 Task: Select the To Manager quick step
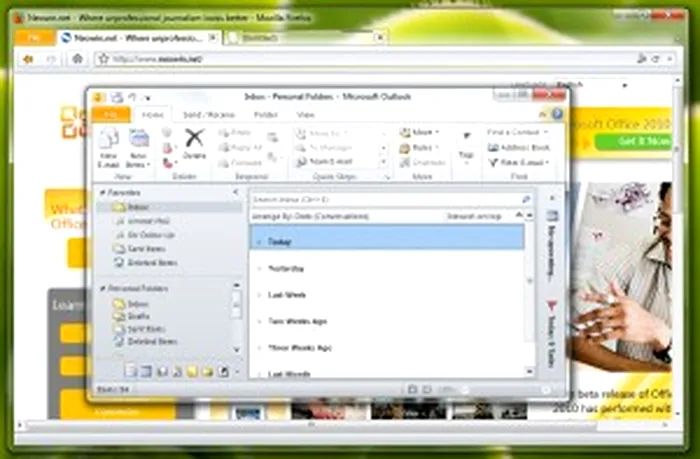(x=325, y=147)
